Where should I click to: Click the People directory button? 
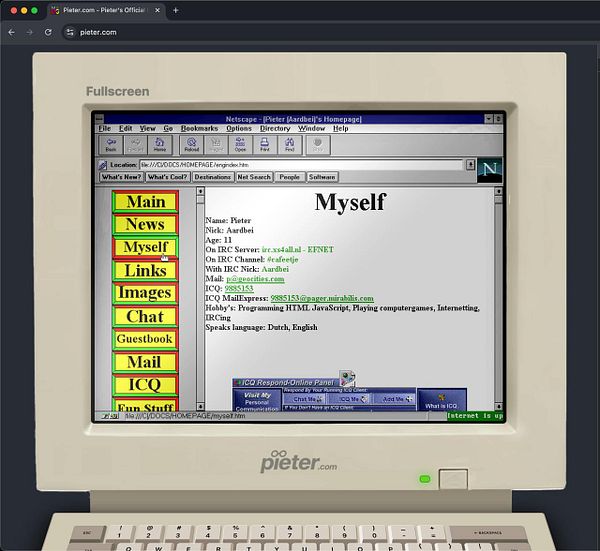pos(290,177)
